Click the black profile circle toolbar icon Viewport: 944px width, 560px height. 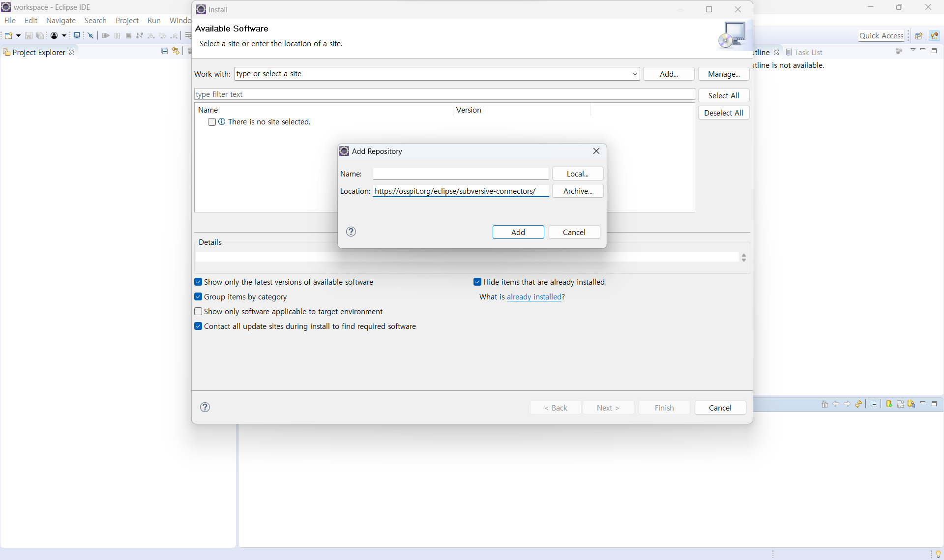click(55, 35)
